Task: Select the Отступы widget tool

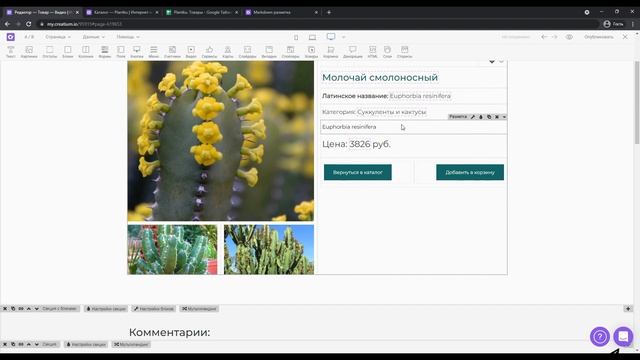Action: point(49,52)
